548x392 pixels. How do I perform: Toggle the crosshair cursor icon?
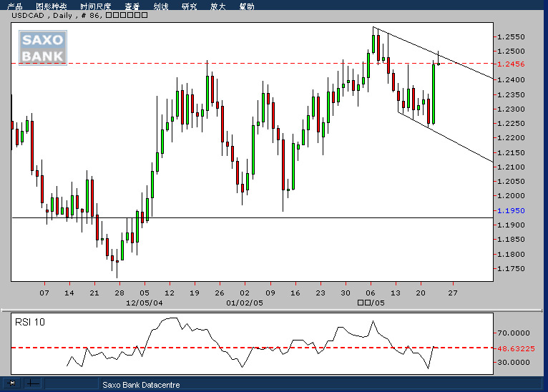(x=33, y=385)
